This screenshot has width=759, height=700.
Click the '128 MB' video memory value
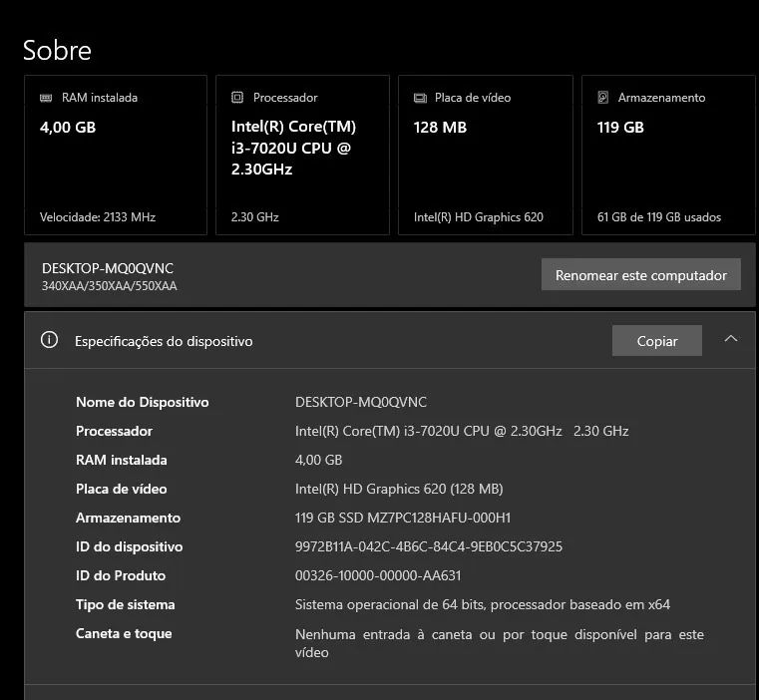[x=440, y=128]
